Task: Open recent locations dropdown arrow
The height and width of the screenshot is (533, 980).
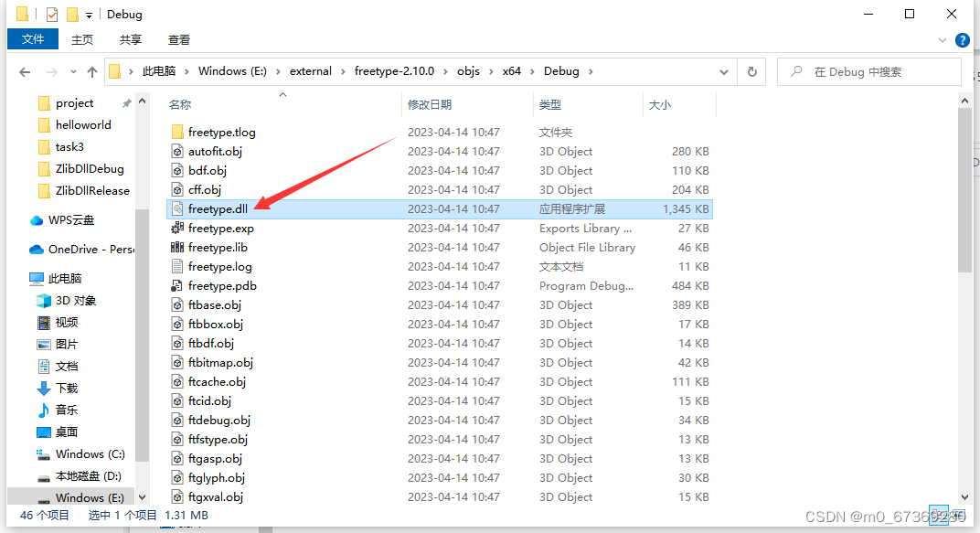Action: 73,72
